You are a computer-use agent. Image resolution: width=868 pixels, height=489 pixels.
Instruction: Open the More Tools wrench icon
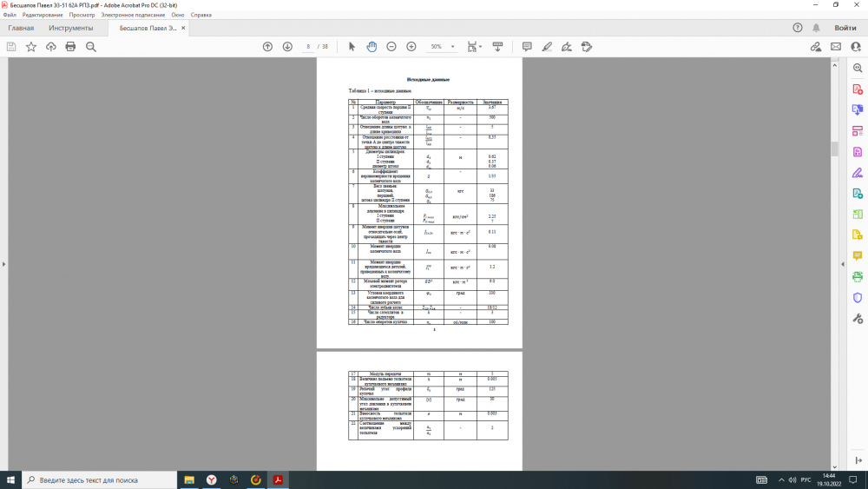pyautogui.click(x=858, y=319)
